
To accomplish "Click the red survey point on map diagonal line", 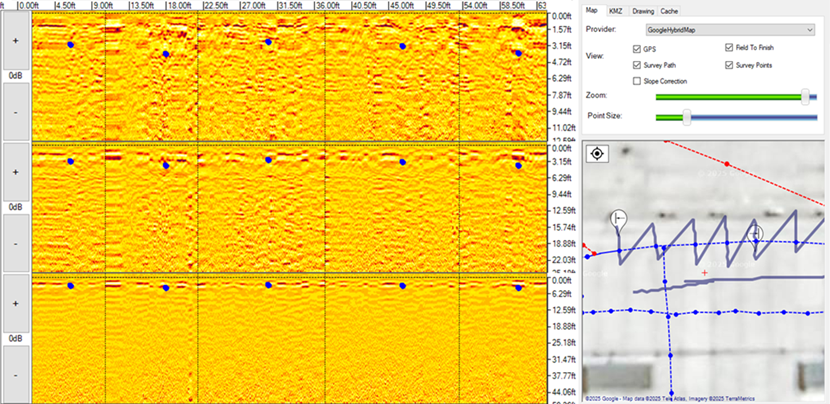I will pos(727,164).
